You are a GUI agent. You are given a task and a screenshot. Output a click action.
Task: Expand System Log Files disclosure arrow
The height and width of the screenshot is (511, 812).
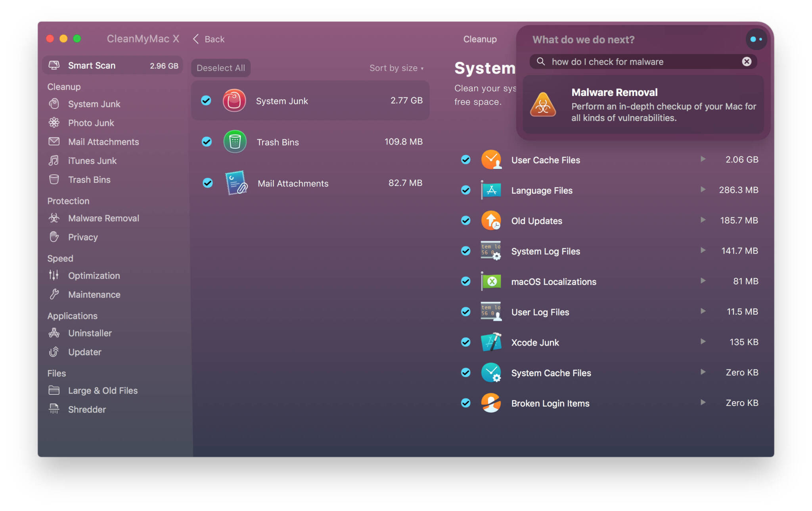coord(703,250)
